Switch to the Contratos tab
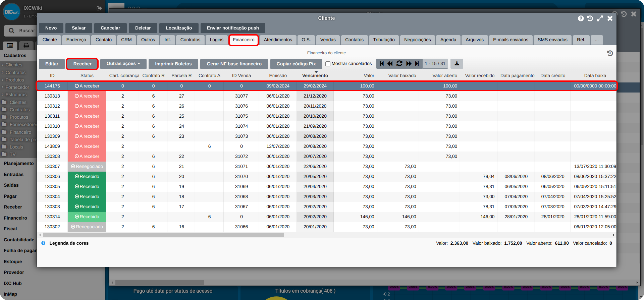 tap(190, 40)
